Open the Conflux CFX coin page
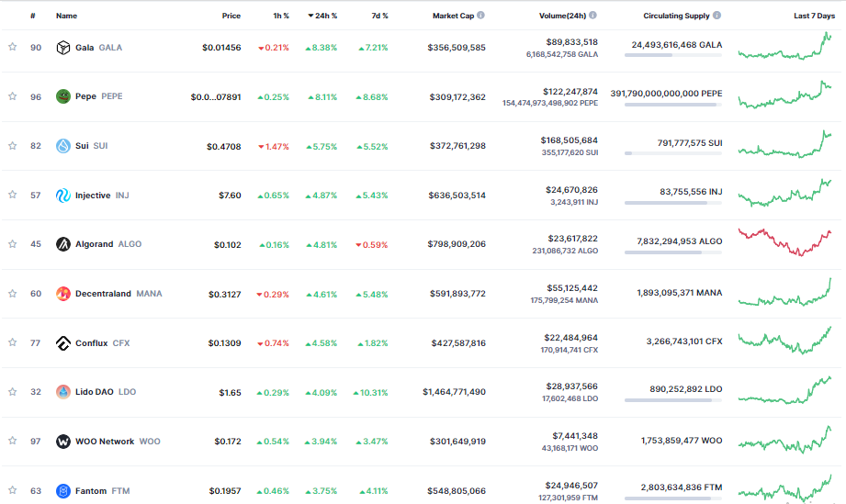Screen dimensions: 846x504 pyautogui.click(x=103, y=342)
